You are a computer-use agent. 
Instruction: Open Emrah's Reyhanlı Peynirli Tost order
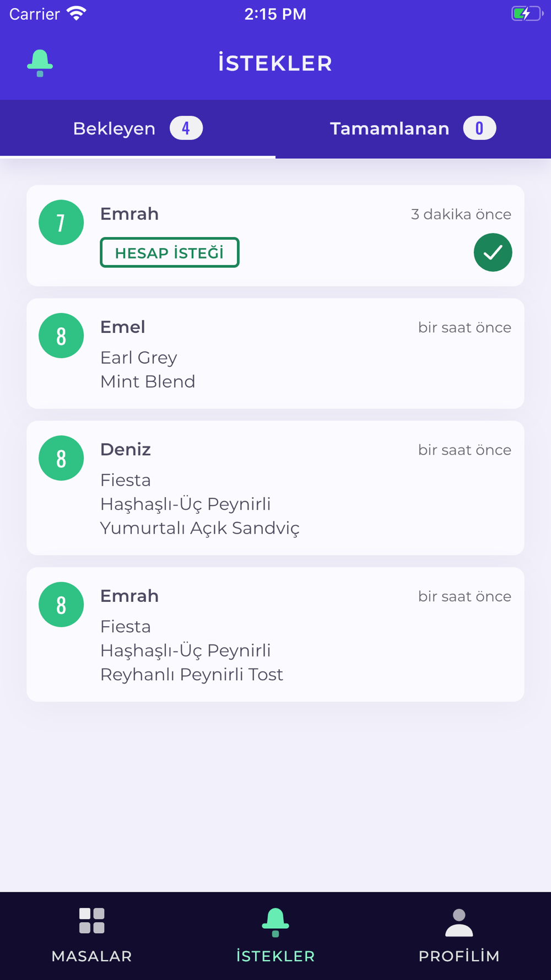coord(275,634)
